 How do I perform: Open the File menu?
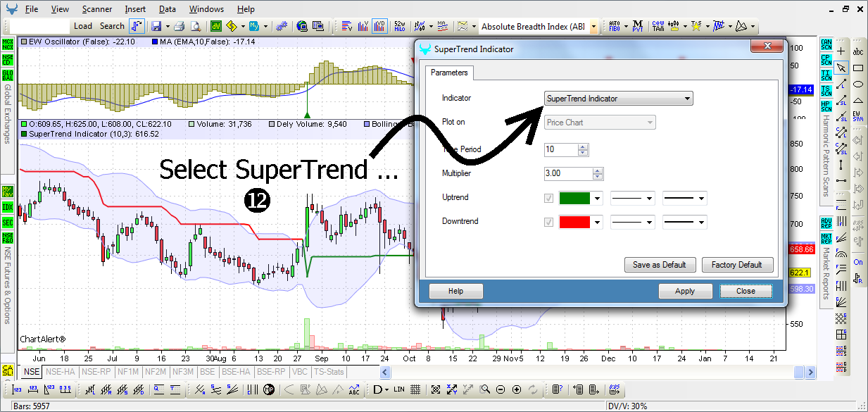[31, 9]
